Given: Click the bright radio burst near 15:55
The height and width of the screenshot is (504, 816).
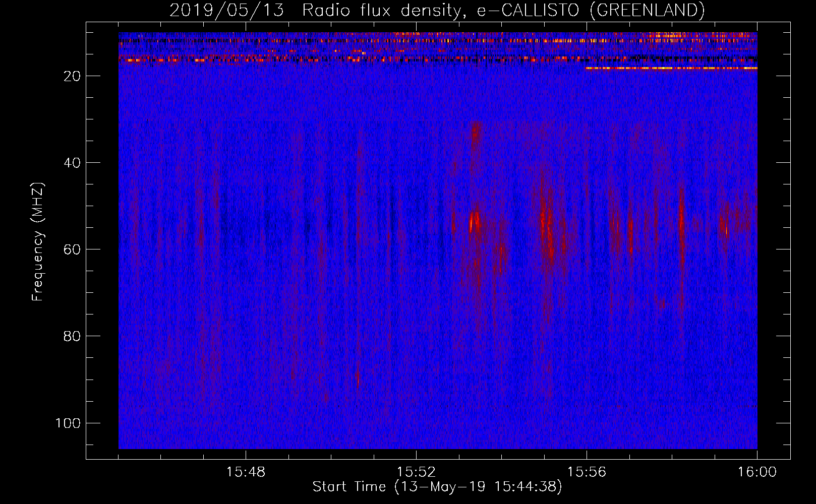Looking at the screenshot, I should point(547,229).
